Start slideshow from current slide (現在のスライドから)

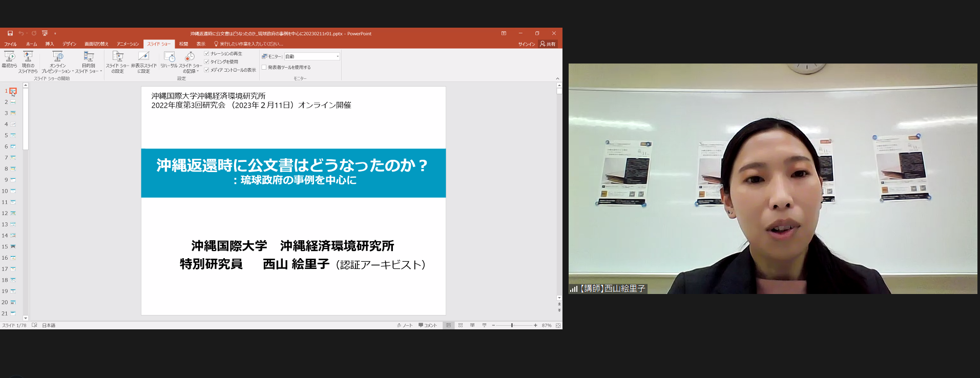[x=28, y=60]
